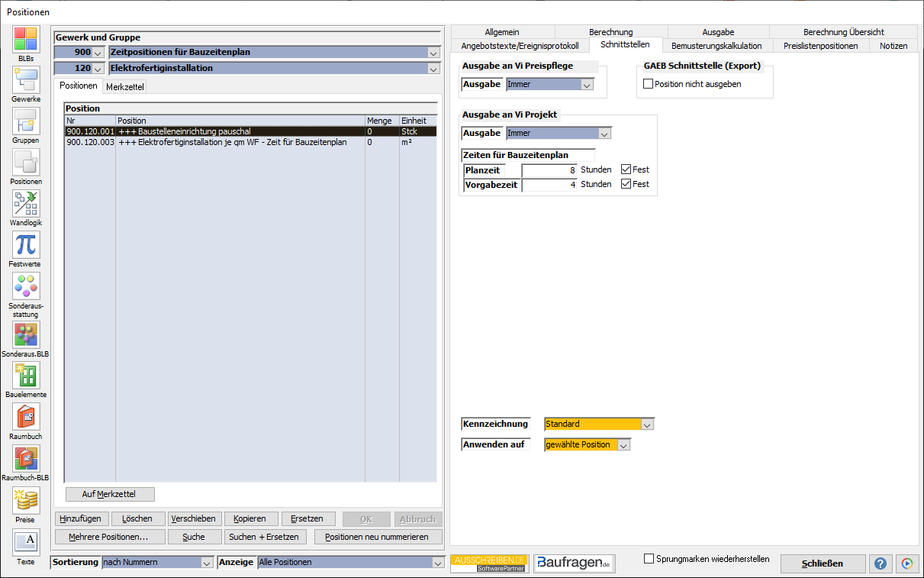The image size is (924, 578).
Task: Open the Raumbuch-BLB icon
Action: [26, 458]
